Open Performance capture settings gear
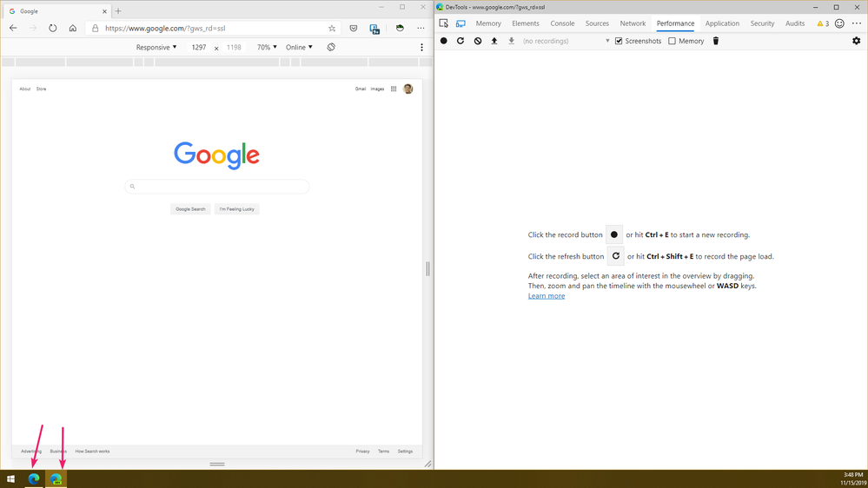This screenshot has height=488, width=868. [857, 41]
